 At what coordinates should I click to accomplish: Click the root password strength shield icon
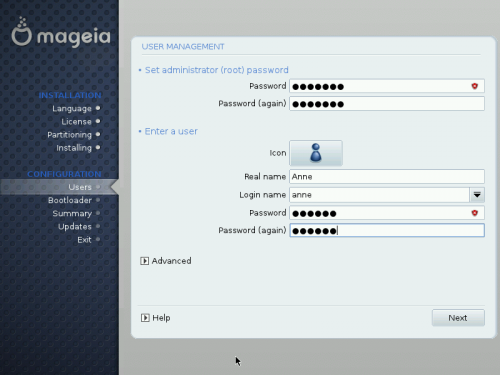(x=475, y=86)
